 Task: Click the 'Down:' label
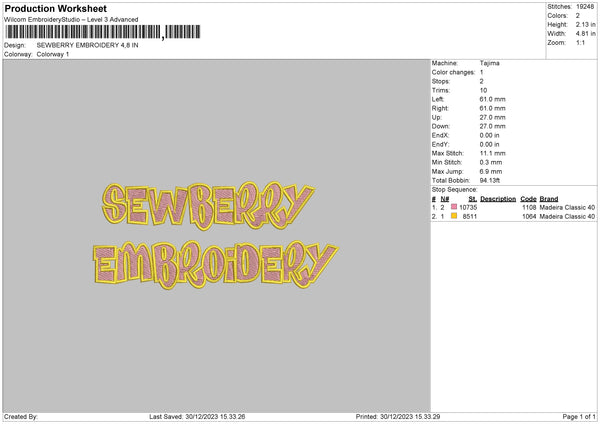440,126
